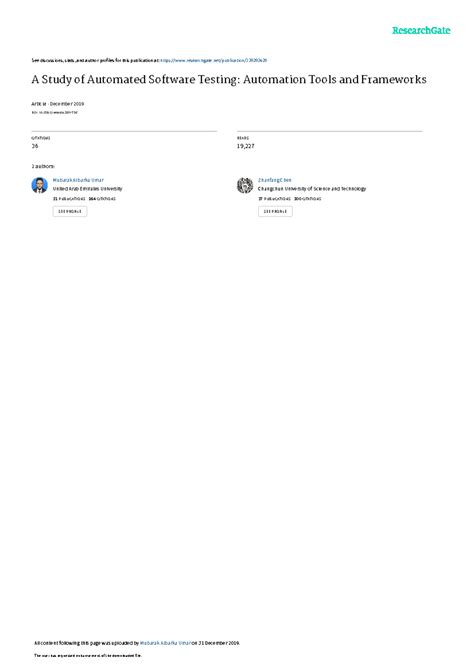
Task: Select United Arab Emirates University affiliation
Action: click(88, 189)
